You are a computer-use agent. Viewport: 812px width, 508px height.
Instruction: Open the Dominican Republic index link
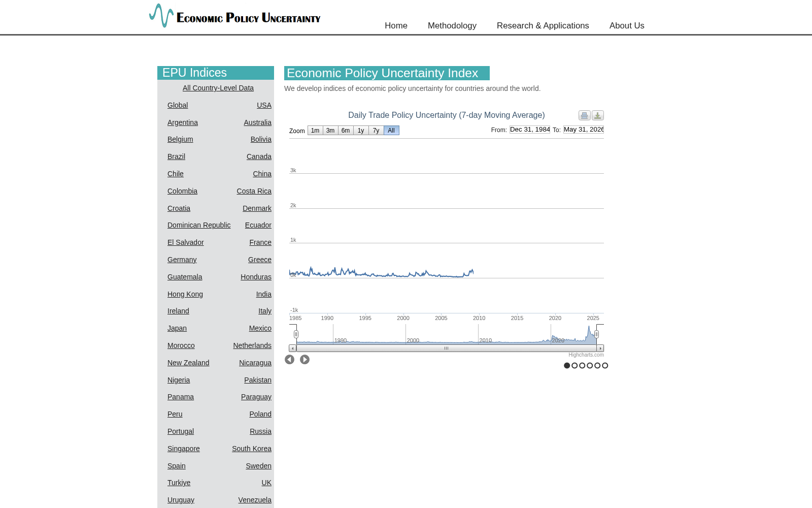(199, 225)
